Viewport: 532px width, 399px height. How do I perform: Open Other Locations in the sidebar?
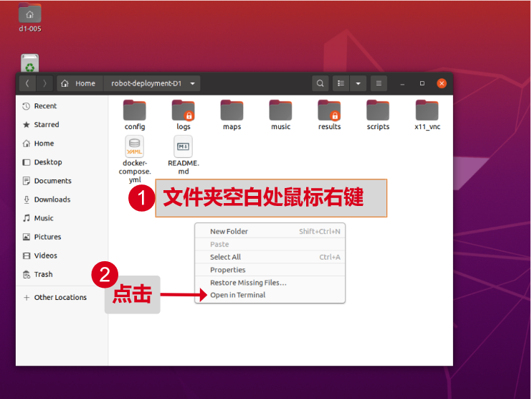point(62,297)
